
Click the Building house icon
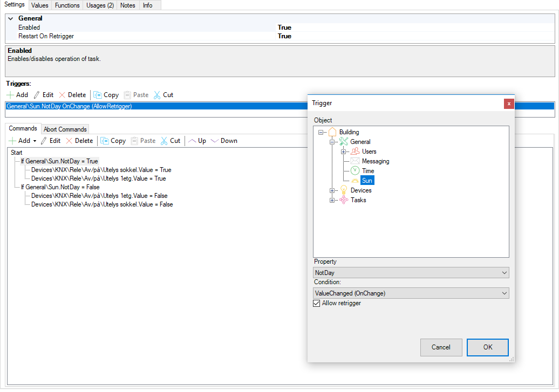coord(332,132)
